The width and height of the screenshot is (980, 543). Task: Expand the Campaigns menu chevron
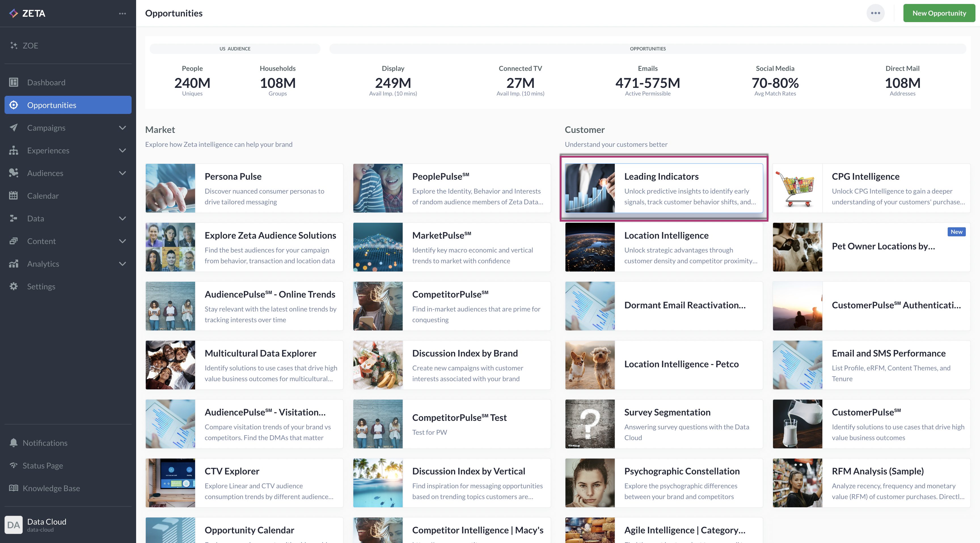pyautogui.click(x=122, y=128)
